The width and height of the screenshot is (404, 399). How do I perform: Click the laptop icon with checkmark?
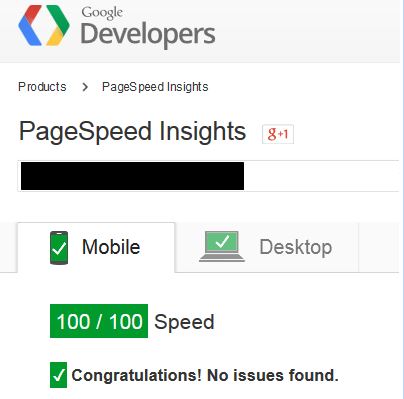[x=222, y=246]
